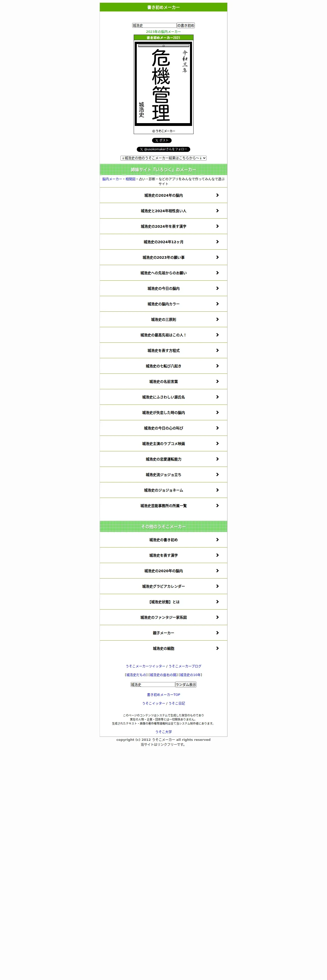327x980 pixels.
Task: Open the 脳内メーカー link under 姉妹サイト
Action: 112,179
